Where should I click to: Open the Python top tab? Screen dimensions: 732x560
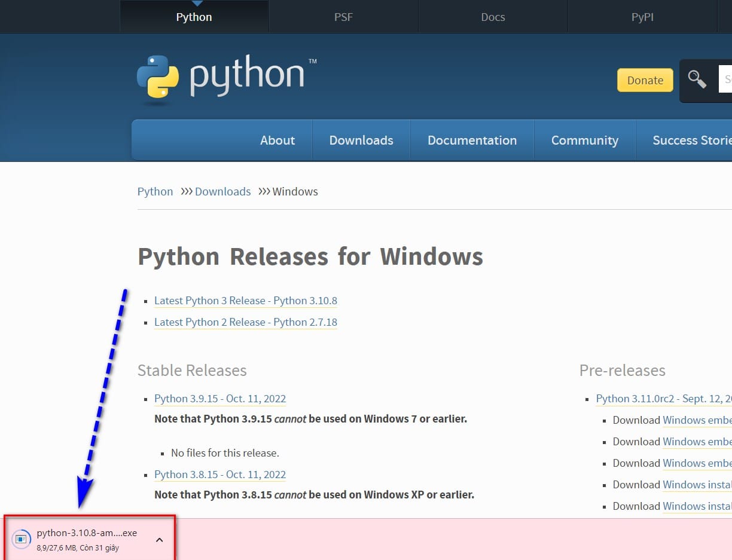(194, 17)
